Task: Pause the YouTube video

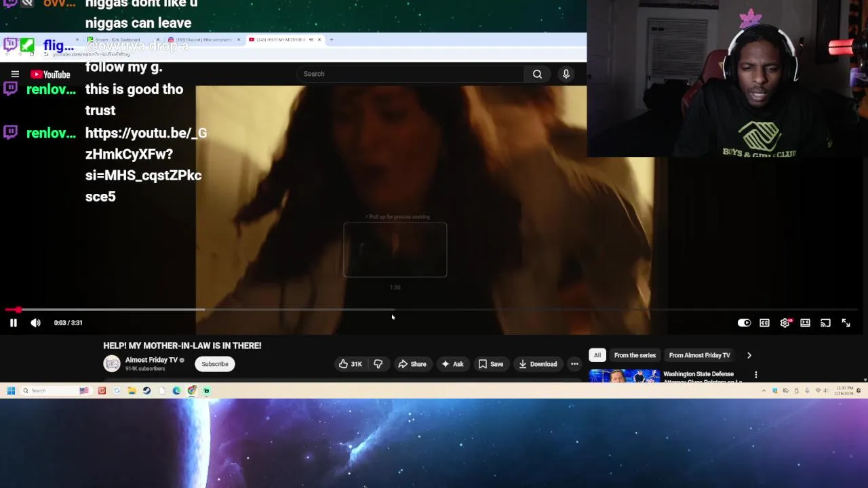Action: tap(13, 323)
